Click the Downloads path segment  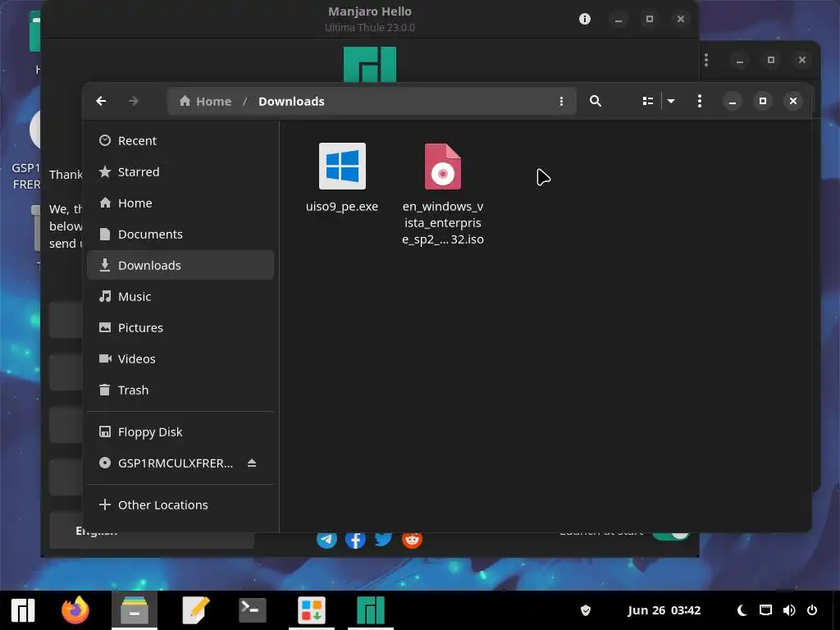pos(291,101)
